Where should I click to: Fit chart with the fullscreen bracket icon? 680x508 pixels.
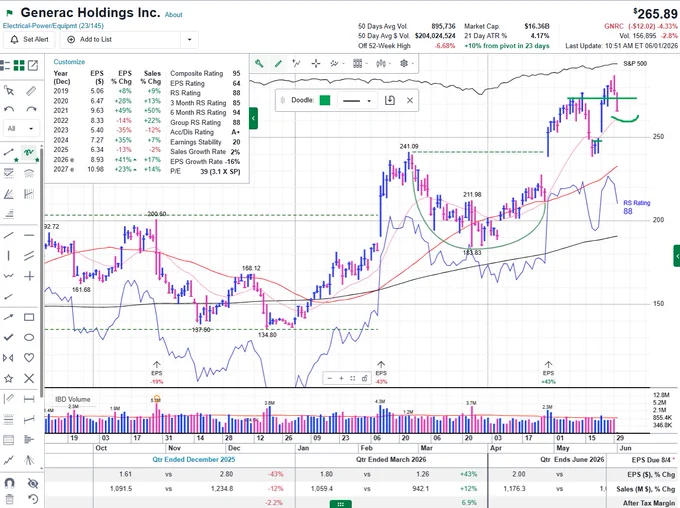point(353,378)
